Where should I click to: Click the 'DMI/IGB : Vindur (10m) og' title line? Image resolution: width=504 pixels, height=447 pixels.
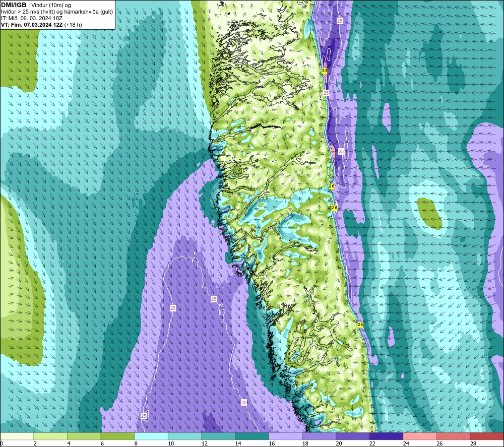click(36, 5)
